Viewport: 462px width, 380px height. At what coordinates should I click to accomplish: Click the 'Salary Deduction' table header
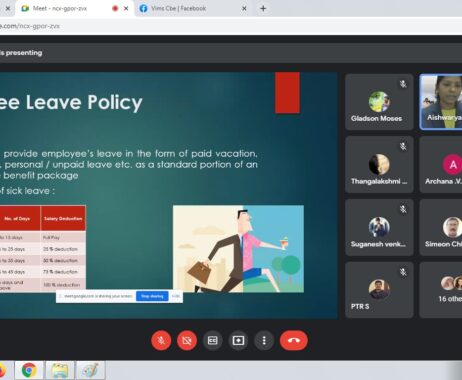coord(63,219)
